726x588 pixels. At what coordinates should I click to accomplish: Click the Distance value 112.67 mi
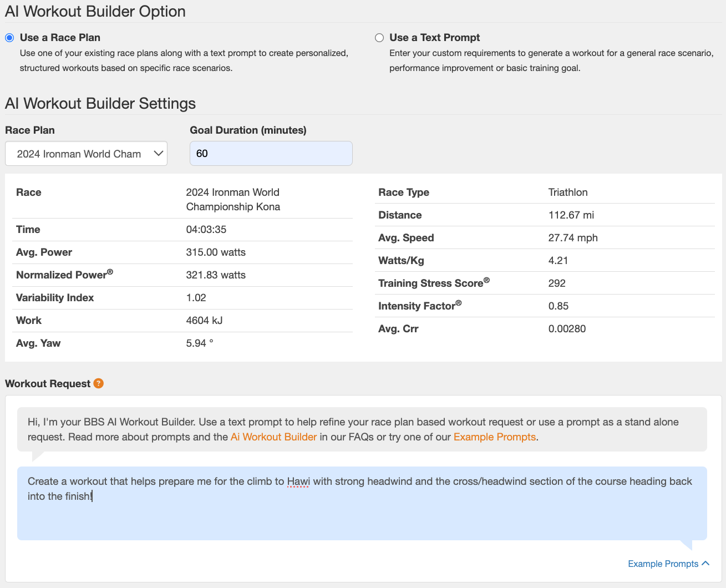571,215
